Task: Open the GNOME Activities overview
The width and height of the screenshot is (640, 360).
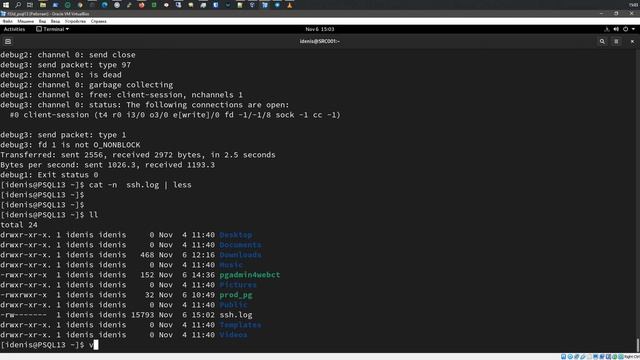Action: click(14, 29)
